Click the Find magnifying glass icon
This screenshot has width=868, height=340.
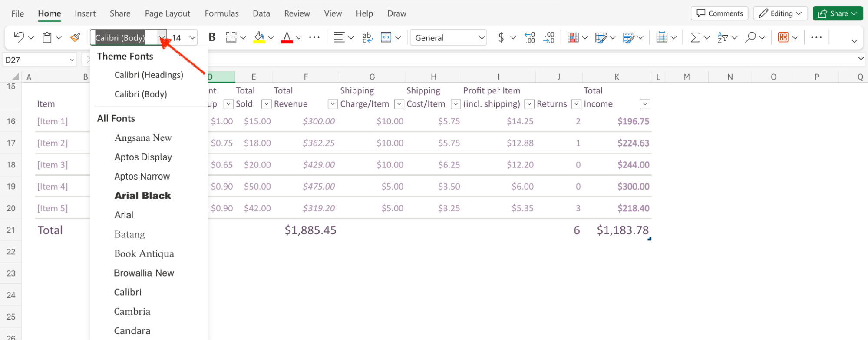tap(750, 37)
